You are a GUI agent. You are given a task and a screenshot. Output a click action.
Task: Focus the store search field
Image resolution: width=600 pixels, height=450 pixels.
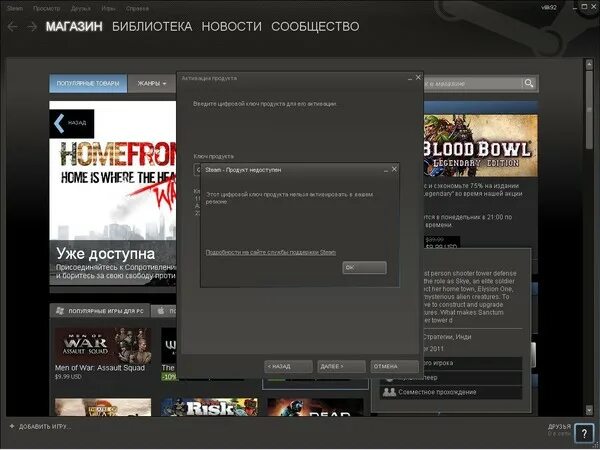(x=472, y=83)
